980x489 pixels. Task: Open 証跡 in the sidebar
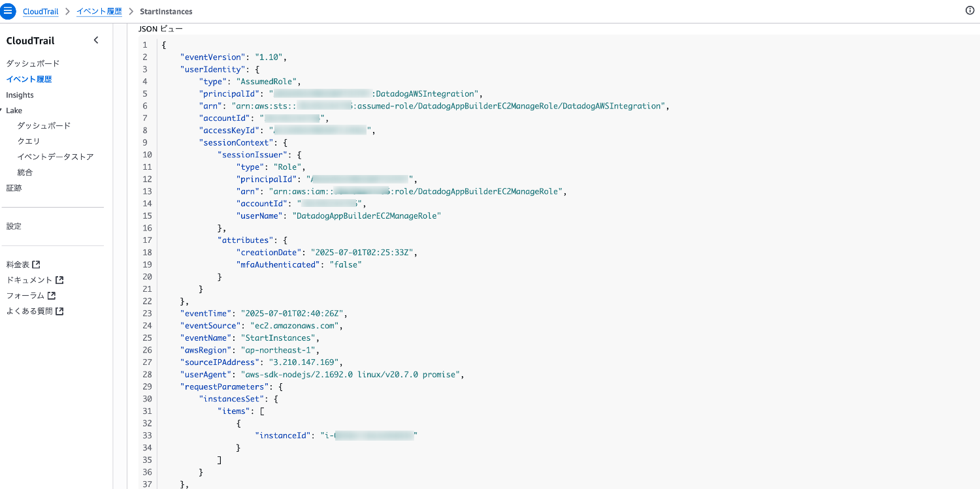click(14, 188)
